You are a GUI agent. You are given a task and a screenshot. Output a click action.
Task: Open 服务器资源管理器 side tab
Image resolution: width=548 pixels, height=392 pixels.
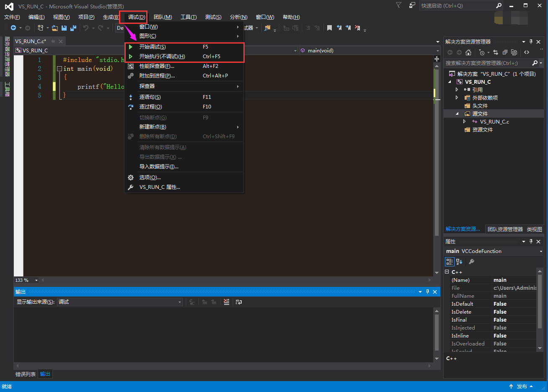point(7,57)
